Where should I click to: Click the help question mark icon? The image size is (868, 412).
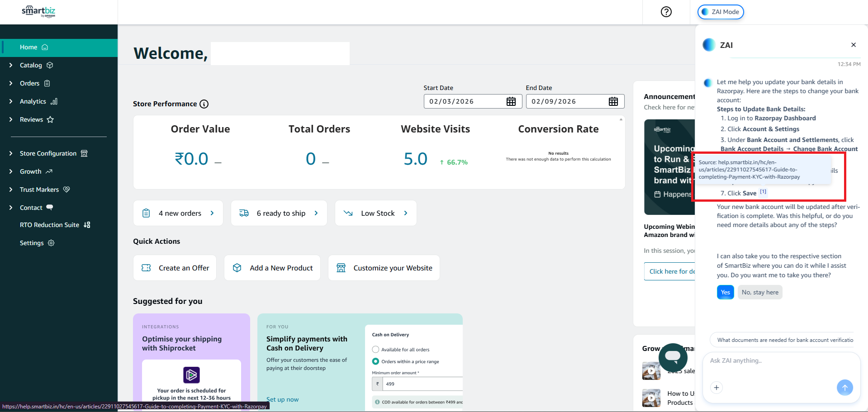click(666, 12)
